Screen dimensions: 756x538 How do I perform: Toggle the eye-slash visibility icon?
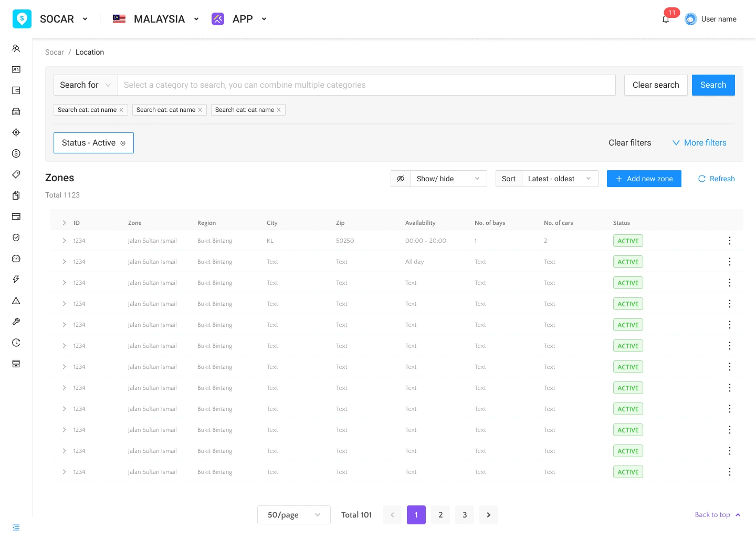tap(401, 179)
